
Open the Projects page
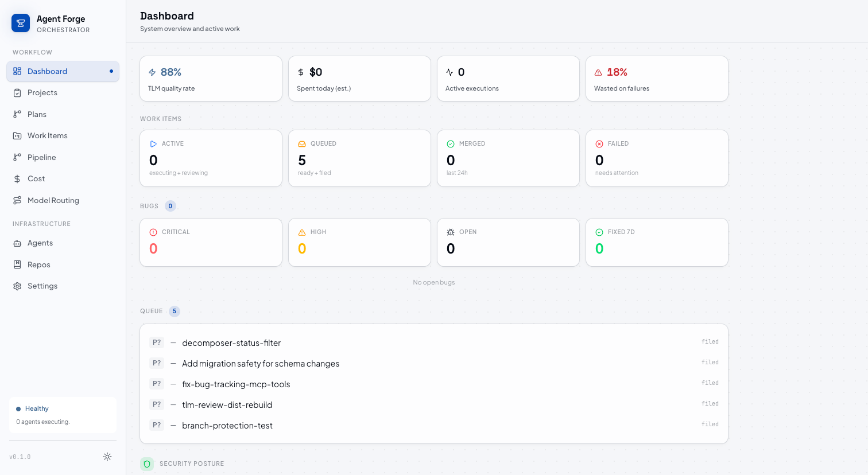tap(63, 93)
